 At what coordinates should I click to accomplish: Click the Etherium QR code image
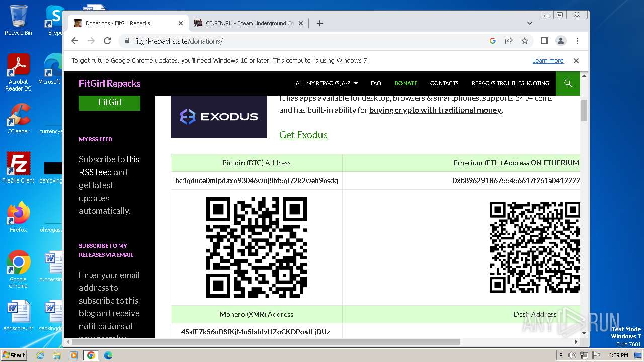click(535, 247)
